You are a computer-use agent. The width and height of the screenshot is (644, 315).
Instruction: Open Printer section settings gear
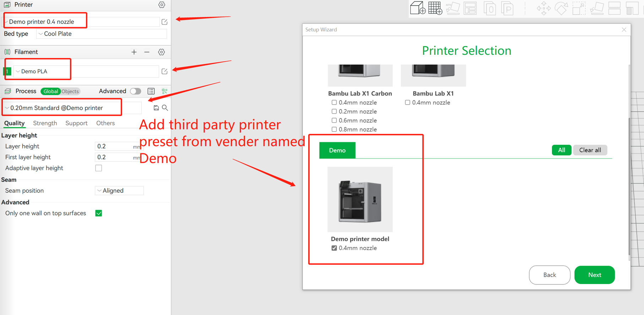(162, 5)
